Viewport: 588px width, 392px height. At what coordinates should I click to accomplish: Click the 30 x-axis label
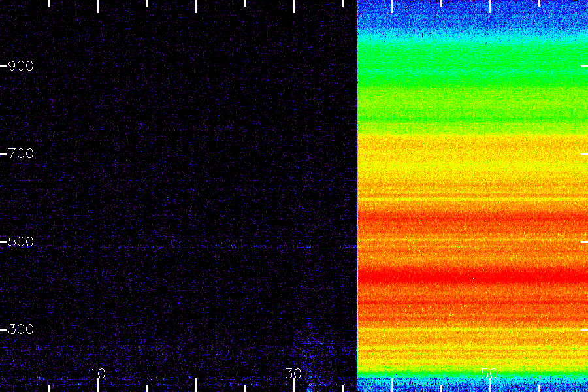[x=293, y=374]
